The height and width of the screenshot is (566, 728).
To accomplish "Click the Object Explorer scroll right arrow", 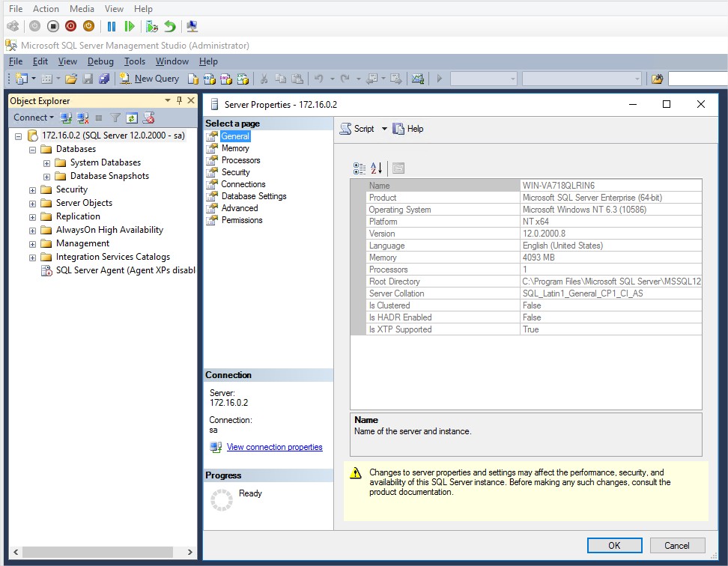I will [190, 552].
